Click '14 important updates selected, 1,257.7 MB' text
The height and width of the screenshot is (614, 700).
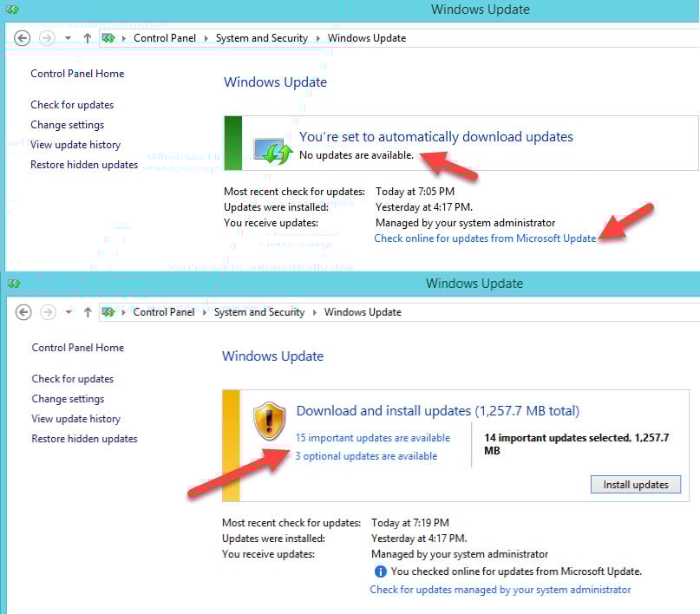coord(576,444)
